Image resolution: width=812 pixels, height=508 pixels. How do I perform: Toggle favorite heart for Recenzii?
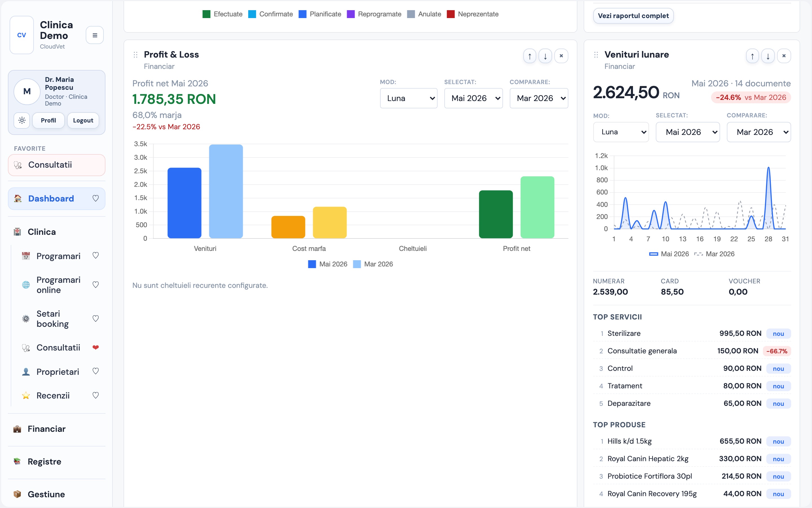pos(96,395)
